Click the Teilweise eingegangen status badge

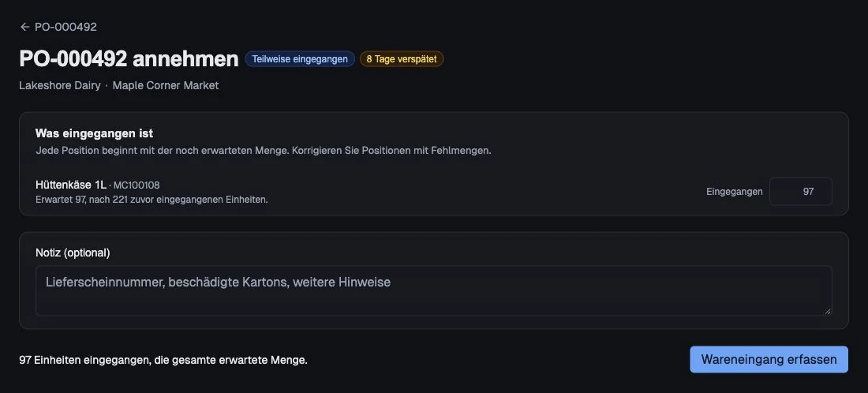300,58
